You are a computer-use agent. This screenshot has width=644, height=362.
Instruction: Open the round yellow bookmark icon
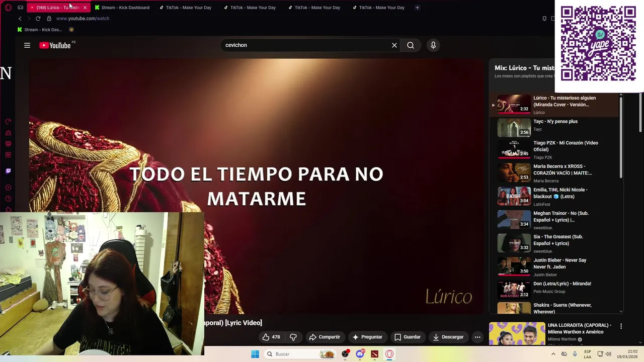pos(71,30)
